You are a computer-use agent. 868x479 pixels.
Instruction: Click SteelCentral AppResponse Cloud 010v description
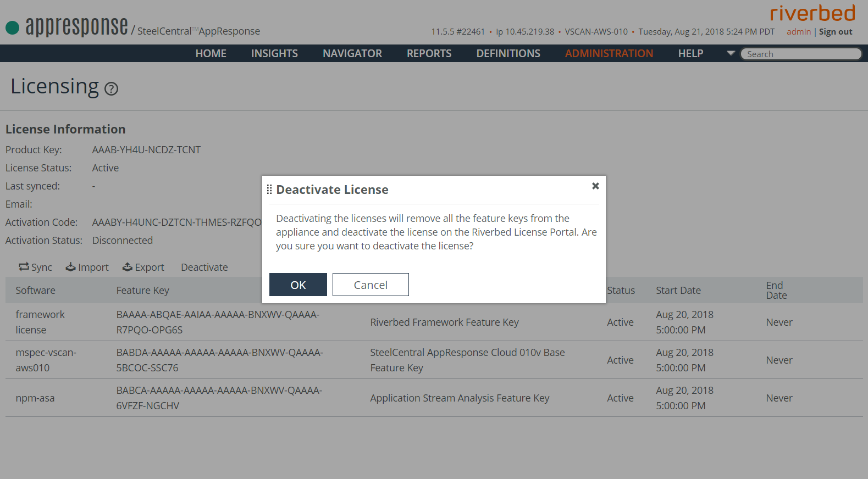[x=467, y=360]
